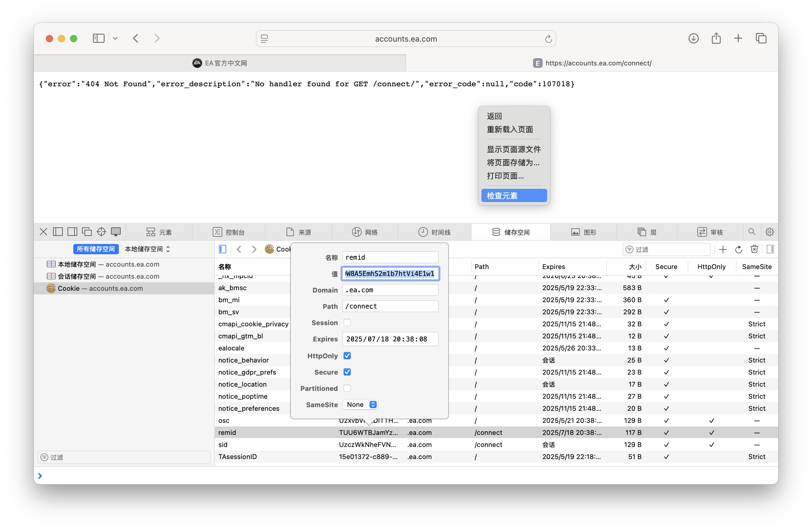Image resolution: width=812 pixels, height=529 pixels.
Task: Open the Downloads button
Action: [x=693, y=38]
